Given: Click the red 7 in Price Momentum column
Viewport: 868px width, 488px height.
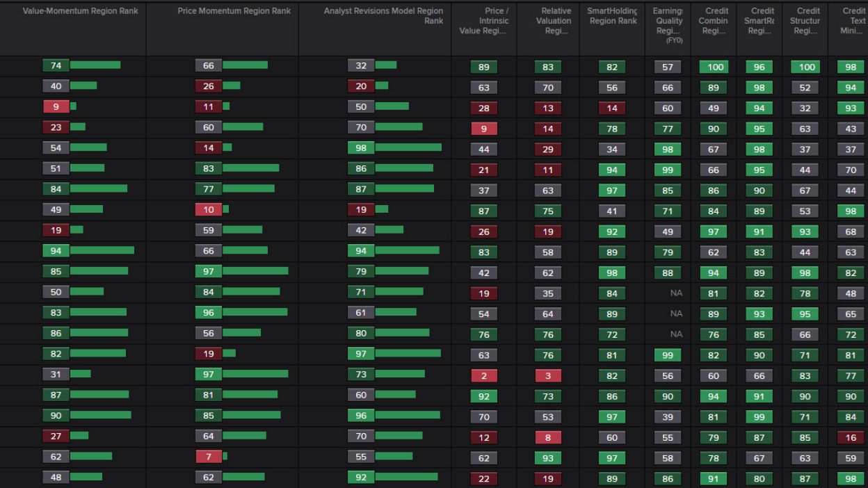Looking at the screenshot, I should point(208,457).
